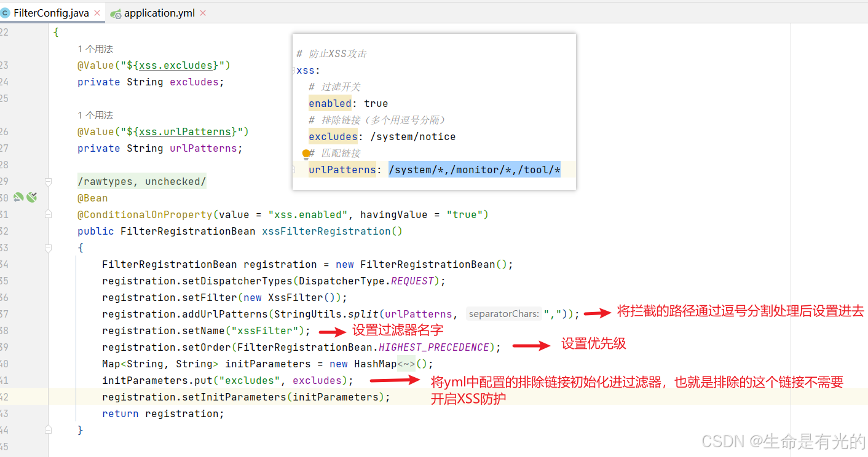The image size is (868, 457).
Task: Click the DispatcherType.REQUEST constant
Action: [366, 281]
